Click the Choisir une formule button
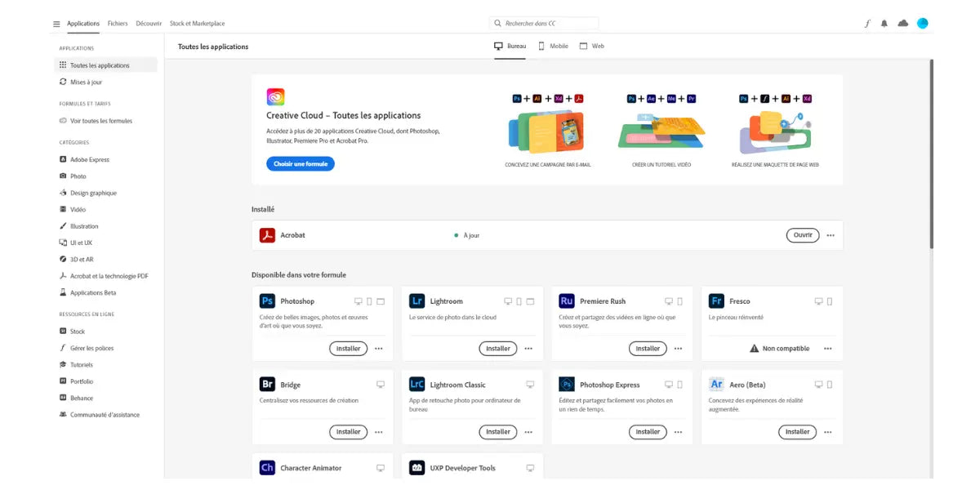Viewport: 980px width, 490px height. coord(299,163)
